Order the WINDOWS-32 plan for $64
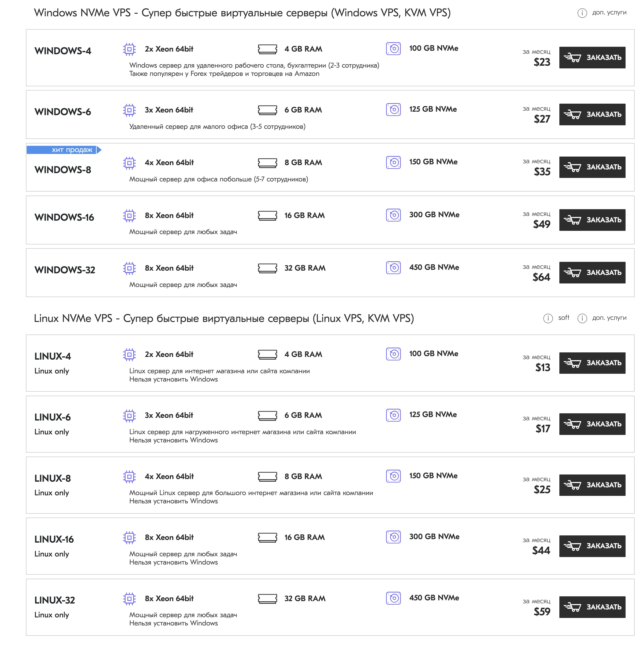The width and height of the screenshot is (644, 646). tap(592, 273)
